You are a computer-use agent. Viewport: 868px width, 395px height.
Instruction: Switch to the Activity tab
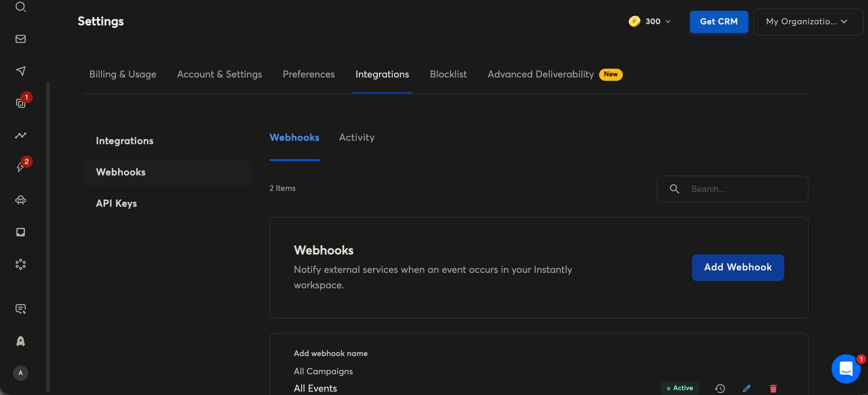tap(356, 137)
